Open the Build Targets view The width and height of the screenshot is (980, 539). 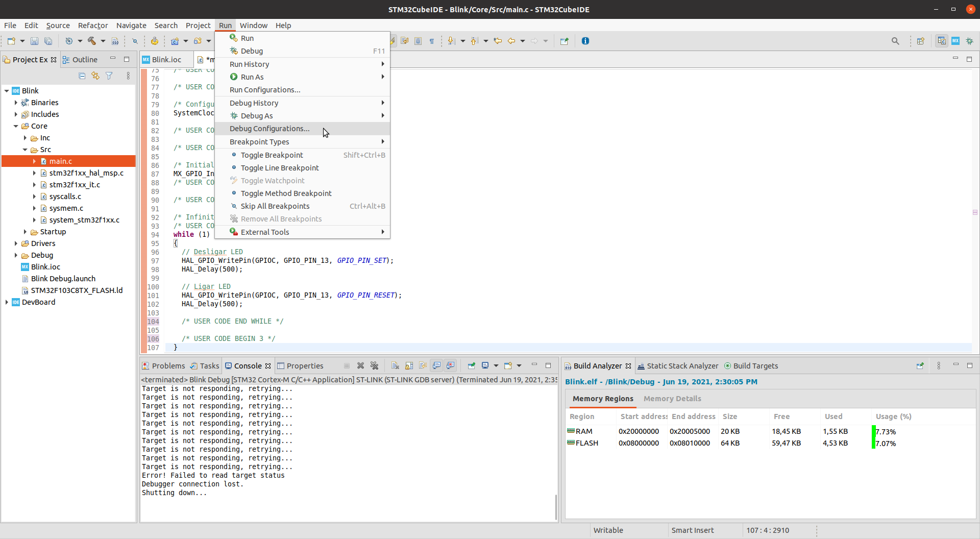[x=751, y=366]
